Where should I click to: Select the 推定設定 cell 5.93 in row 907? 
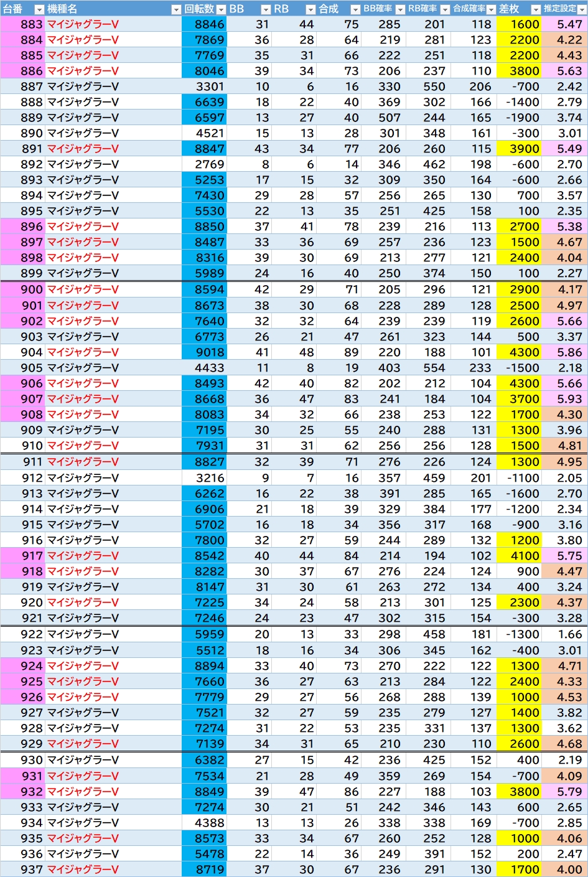click(x=564, y=399)
